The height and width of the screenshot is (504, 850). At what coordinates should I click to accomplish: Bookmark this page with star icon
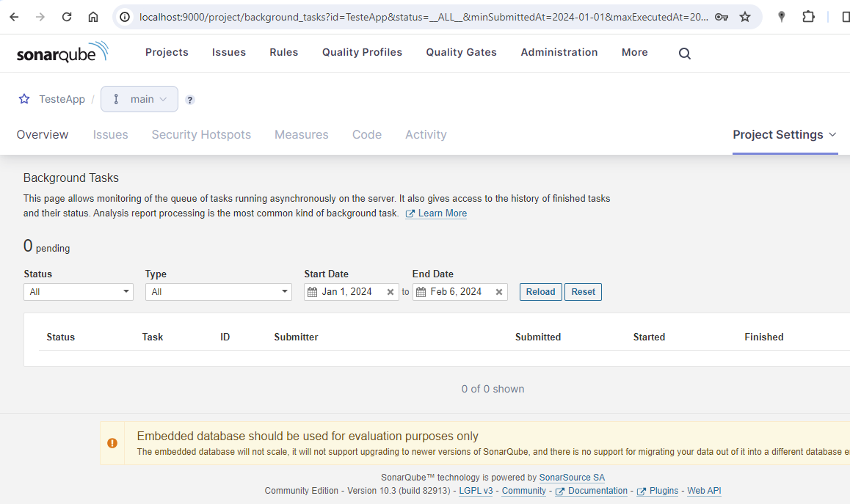pyautogui.click(x=745, y=17)
